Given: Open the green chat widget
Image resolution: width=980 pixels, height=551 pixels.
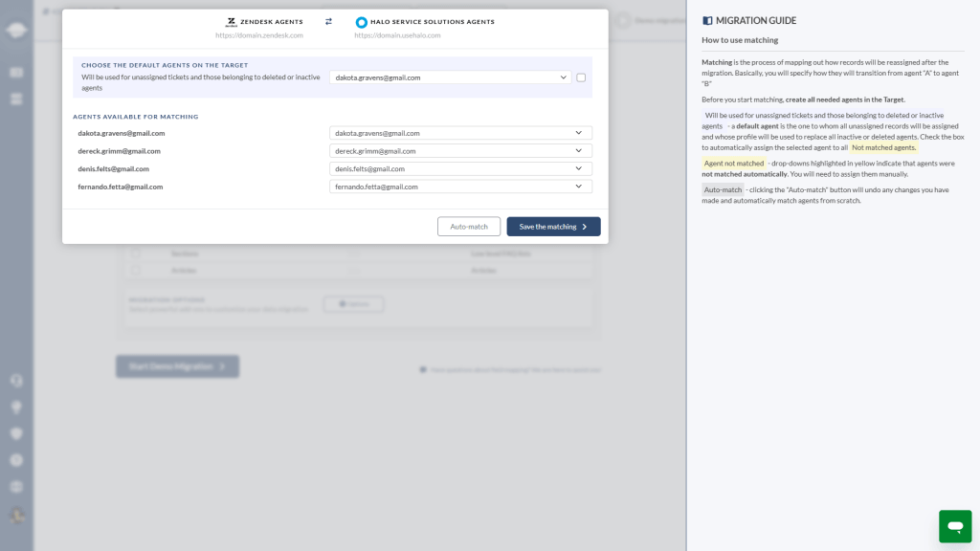Looking at the screenshot, I should [955, 526].
